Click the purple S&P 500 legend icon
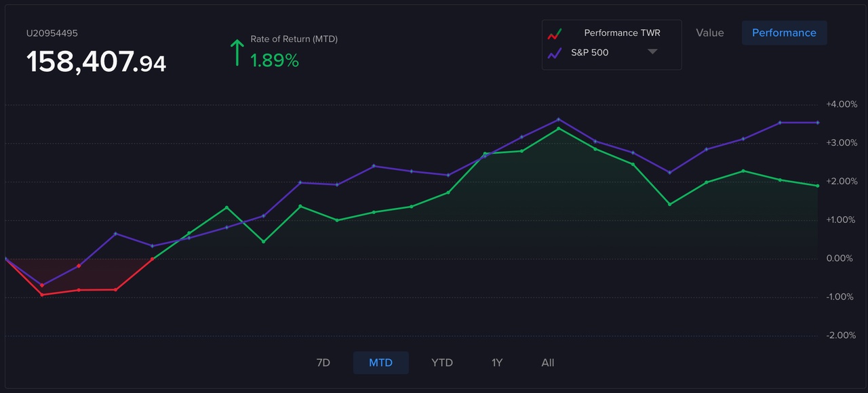The height and width of the screenshot is (393, 868). pos(555,53)
